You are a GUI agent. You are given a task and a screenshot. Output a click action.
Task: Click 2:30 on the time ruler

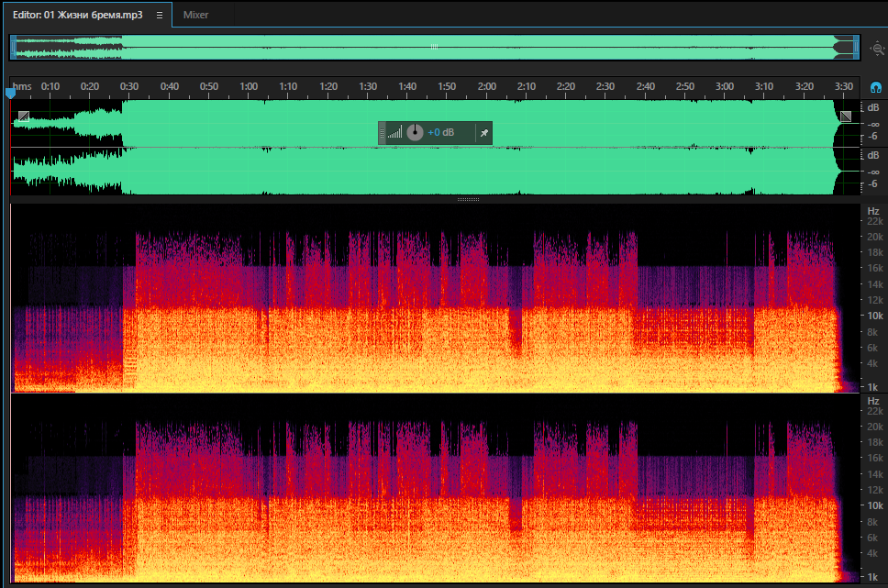(605, 86)
